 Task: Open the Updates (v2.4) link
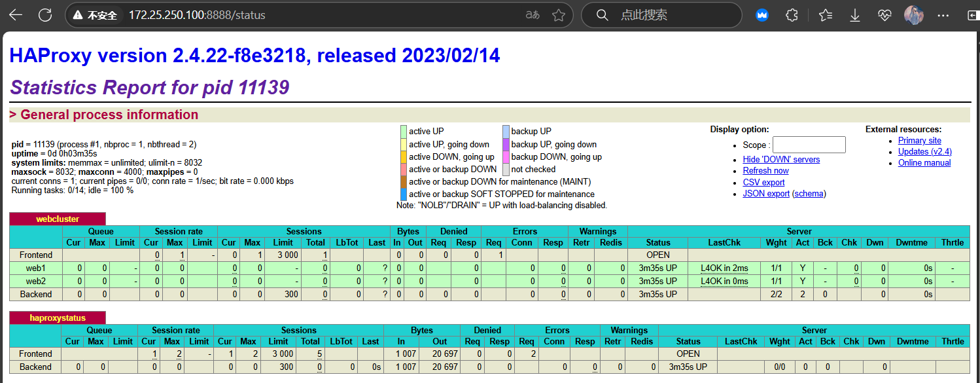[x=924, y=151]
